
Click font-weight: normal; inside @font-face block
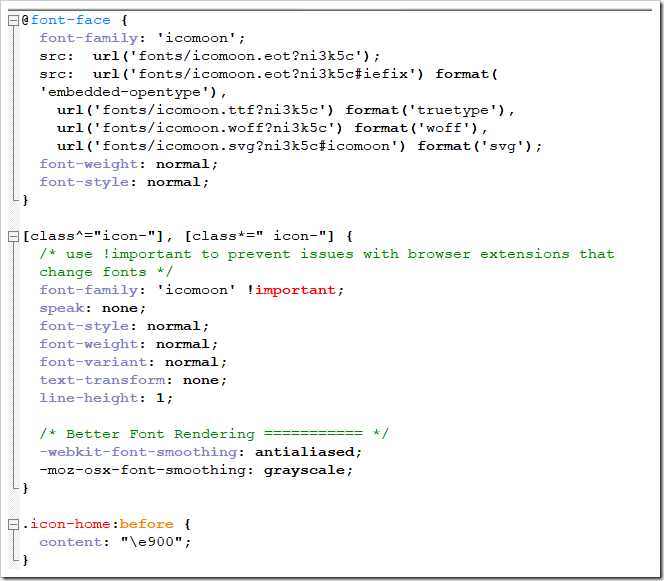(x=129, y=164)
